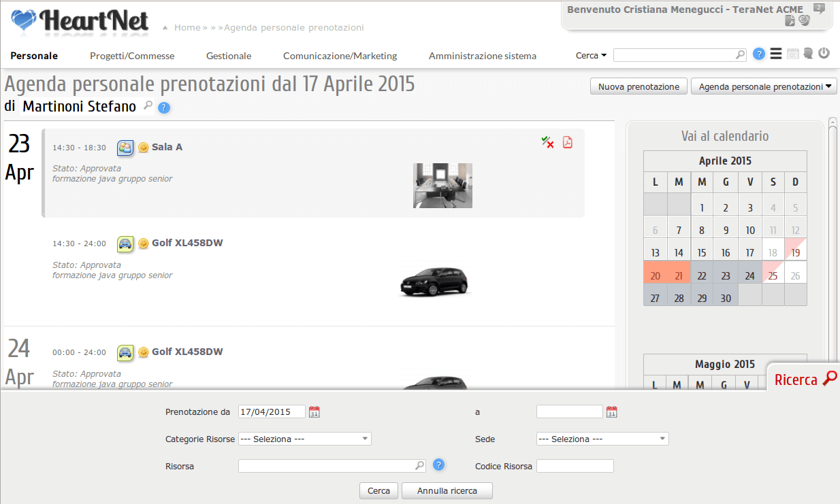
Task: Open the messages bubble icon showing 2
Action: tap(819, 9)
